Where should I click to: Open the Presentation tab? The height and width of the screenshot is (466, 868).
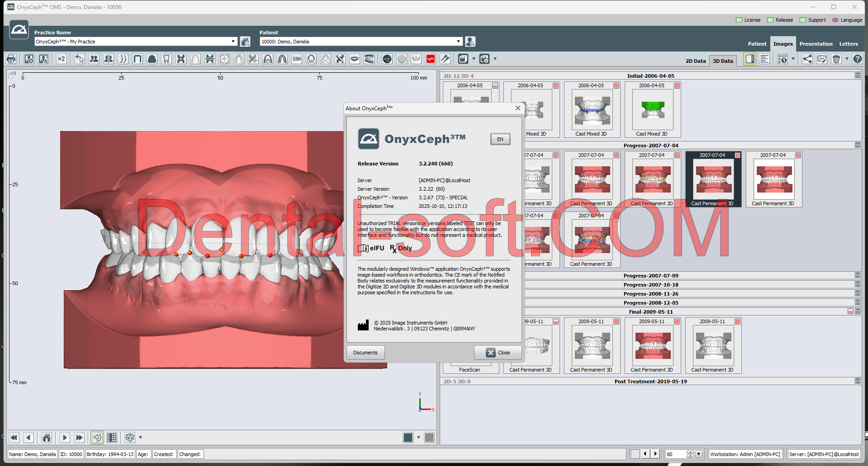(816, 43)
